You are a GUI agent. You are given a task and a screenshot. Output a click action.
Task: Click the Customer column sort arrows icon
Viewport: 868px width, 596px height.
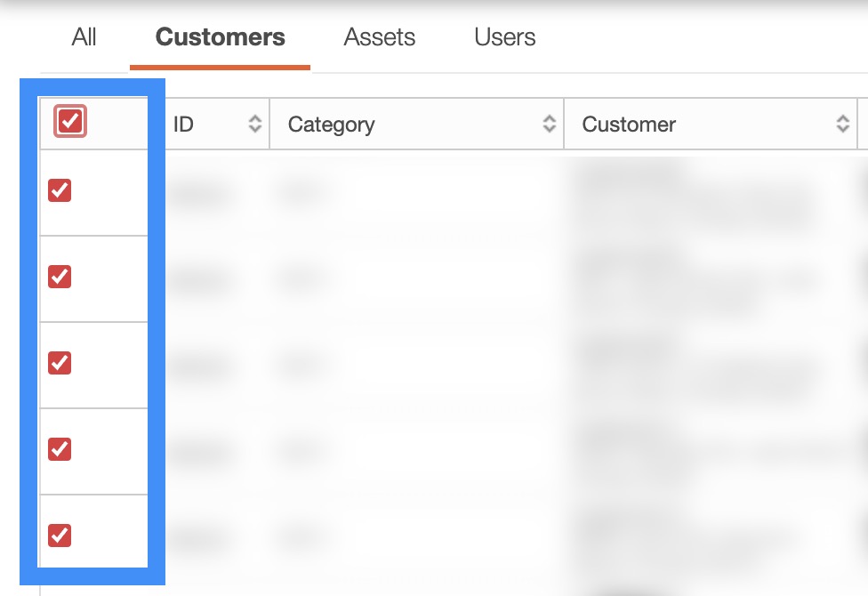(x=843, y=125)
